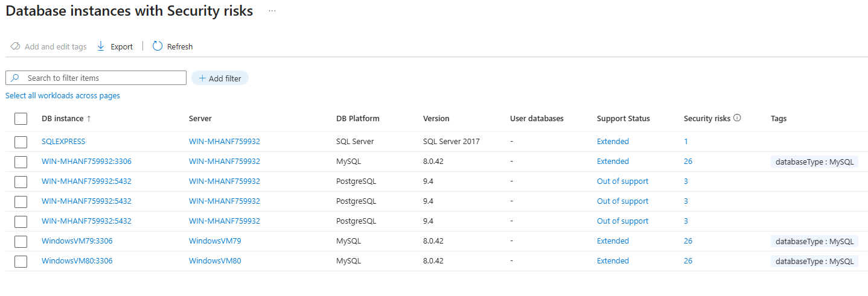The image size is (868, 296).
Task: Sort by the Support Status column header
Action: [623, 119]
